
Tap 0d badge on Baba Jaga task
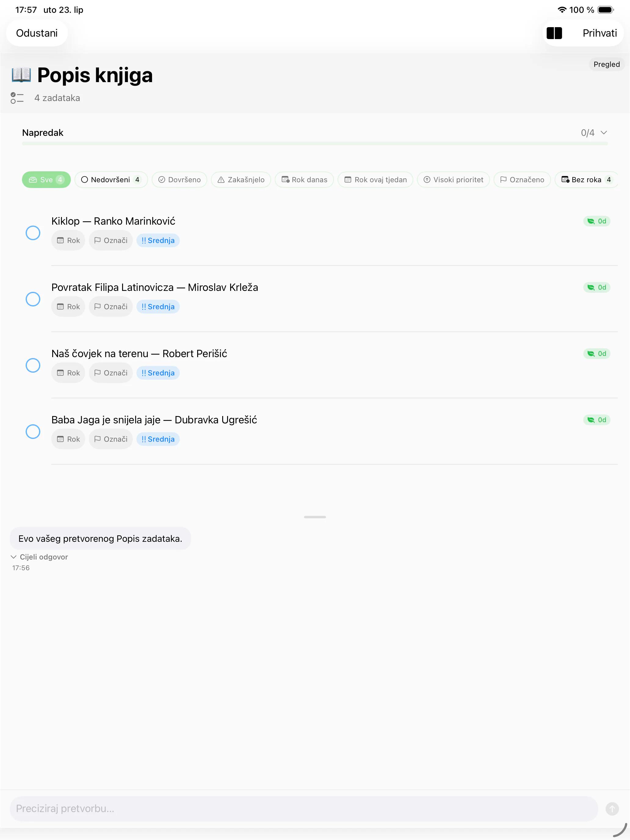coord(597,420)
